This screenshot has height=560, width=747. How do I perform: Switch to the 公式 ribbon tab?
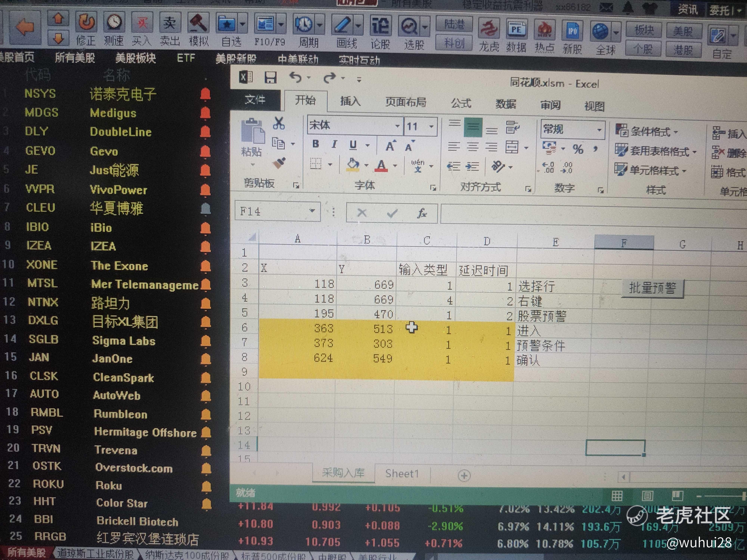coord(461,103)
